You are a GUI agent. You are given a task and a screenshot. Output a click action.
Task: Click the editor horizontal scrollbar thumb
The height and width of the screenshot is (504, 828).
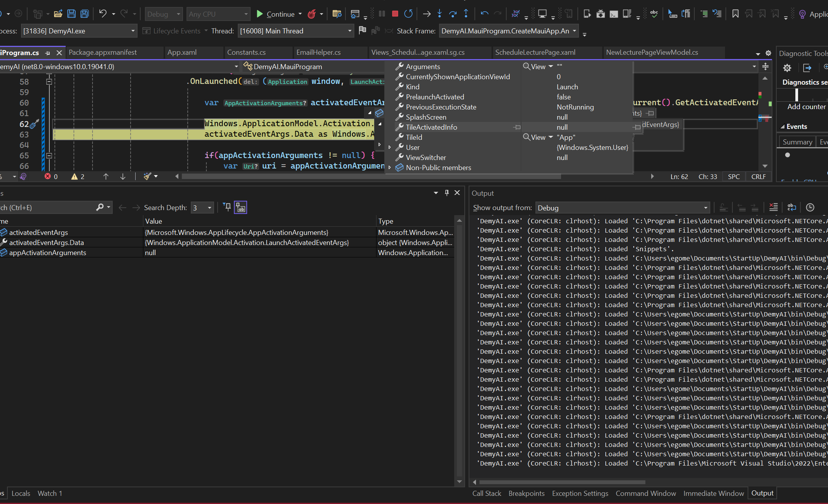[x=371, y=177]
